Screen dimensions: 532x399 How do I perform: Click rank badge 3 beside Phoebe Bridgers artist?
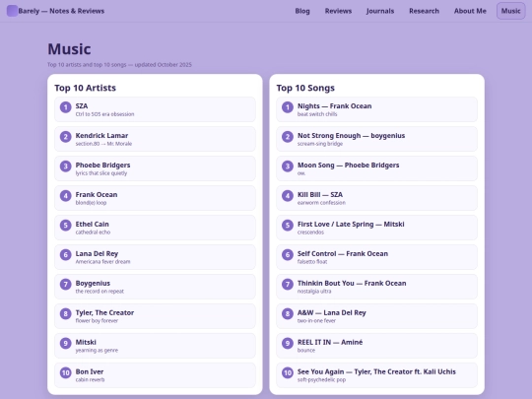[65, 166]
